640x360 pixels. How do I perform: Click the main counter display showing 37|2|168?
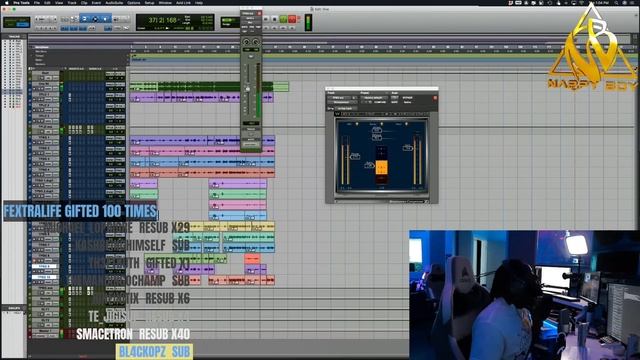point(162,20)
